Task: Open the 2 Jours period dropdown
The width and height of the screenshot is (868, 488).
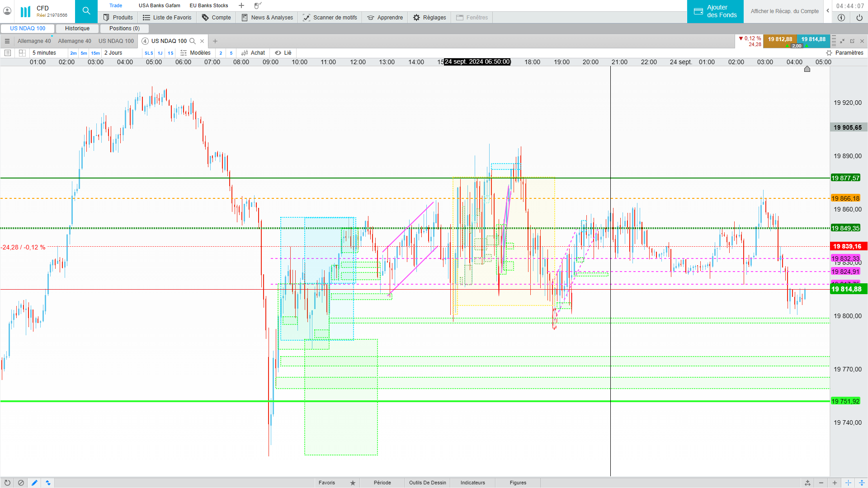Action: coord(113,53)
